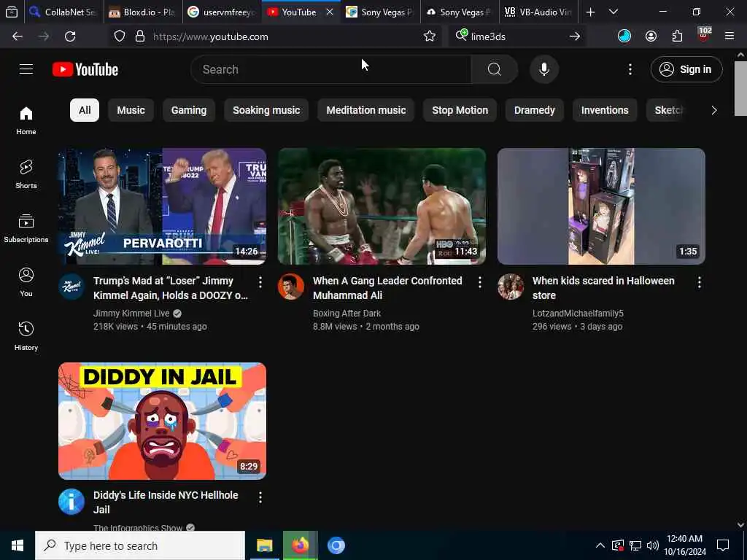Bookmark this page with star icon
The width and height of the screenshot is (747, 560).
coord(429,36)
